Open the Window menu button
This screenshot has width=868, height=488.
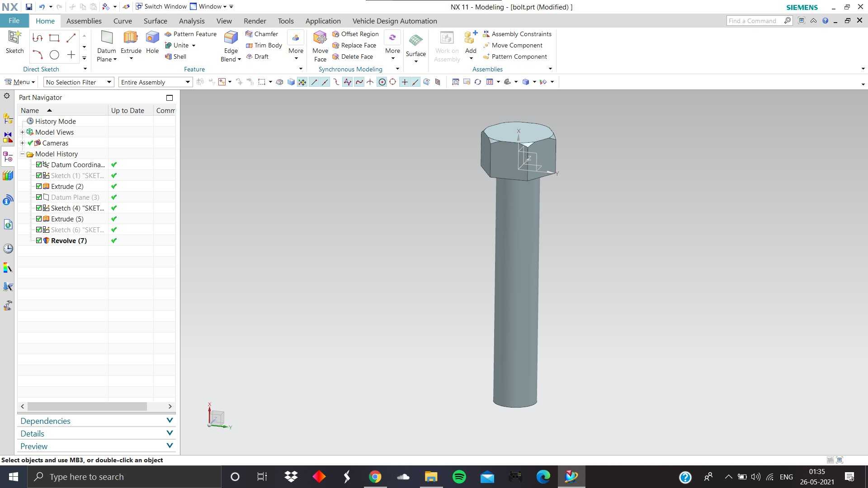point(208,6)
